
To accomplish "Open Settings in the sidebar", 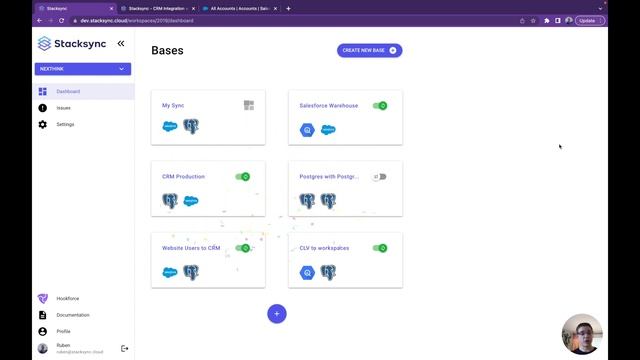I will pyautogui.click(x=83, y=124).
